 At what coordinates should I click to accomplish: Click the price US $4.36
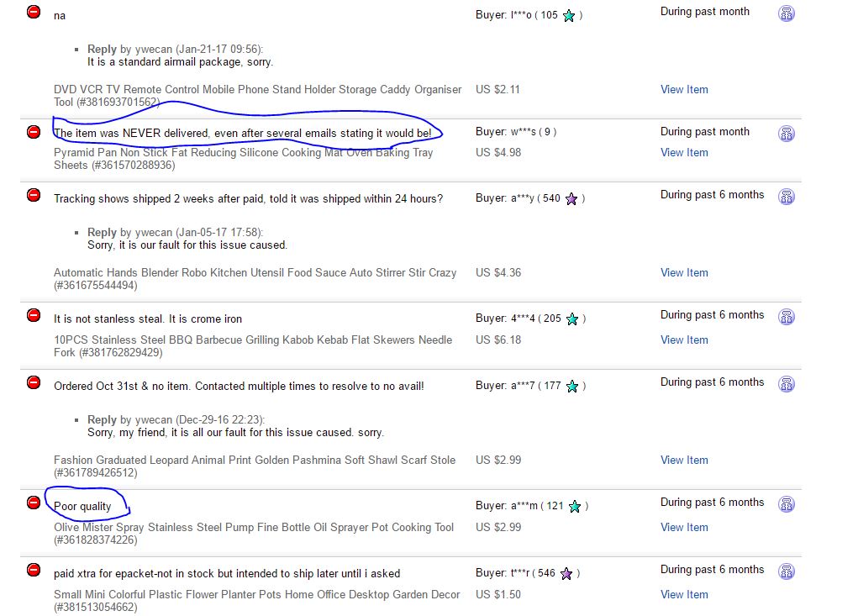point(498,272)
